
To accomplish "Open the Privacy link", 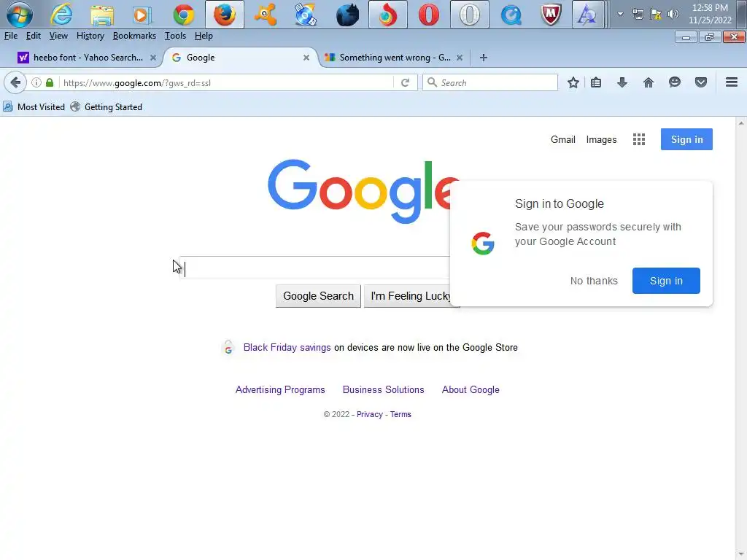I will point(370,414).
